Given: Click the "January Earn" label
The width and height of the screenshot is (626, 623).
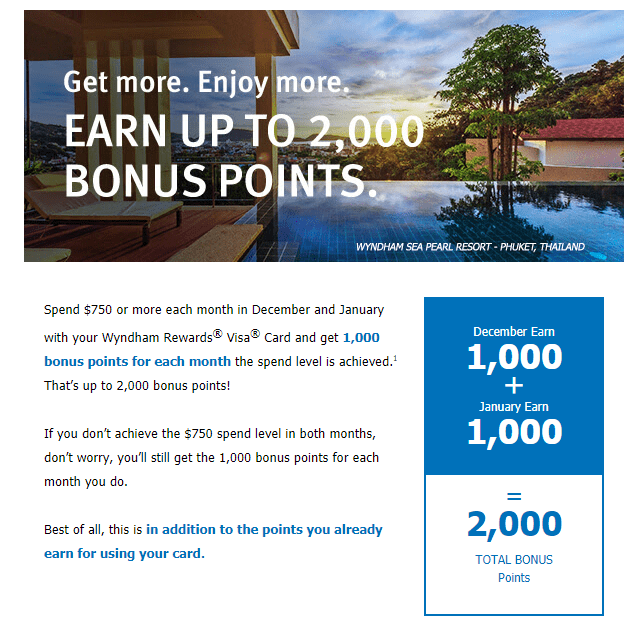Looking at the screenshot, I should pyautogui.click(x=514, y=407).
